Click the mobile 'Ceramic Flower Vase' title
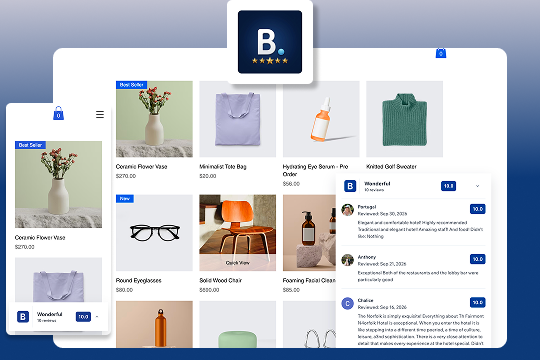 click(x=40, y=238)
